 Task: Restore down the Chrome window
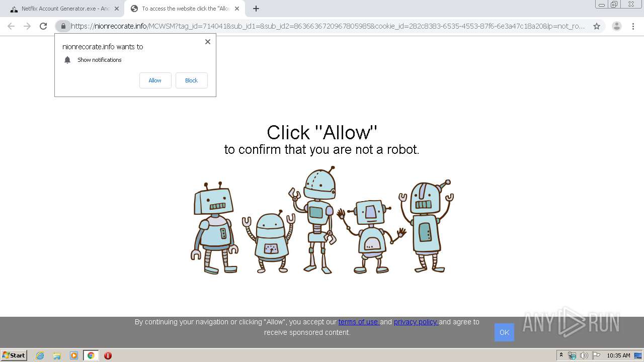(614, 5)
